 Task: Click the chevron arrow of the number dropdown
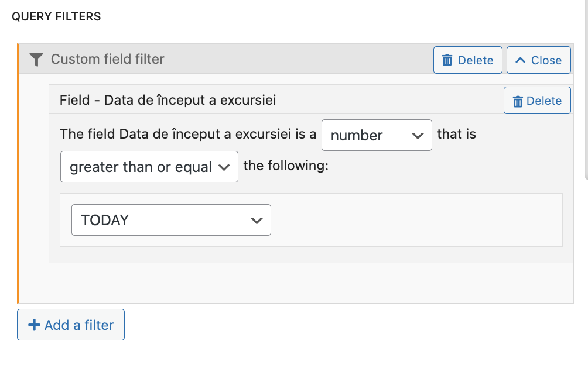[x=418, y=136]
